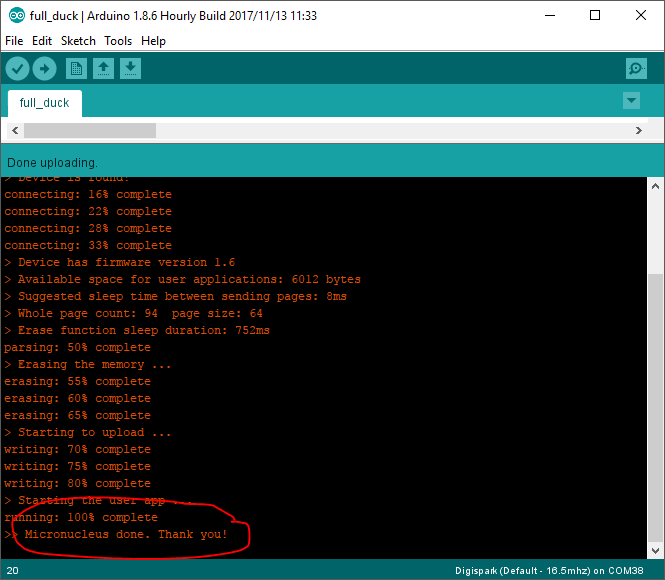Click 'writing: 70% complete' line
Viewport: 665px width, 580px height.
[x=77, y=449]
